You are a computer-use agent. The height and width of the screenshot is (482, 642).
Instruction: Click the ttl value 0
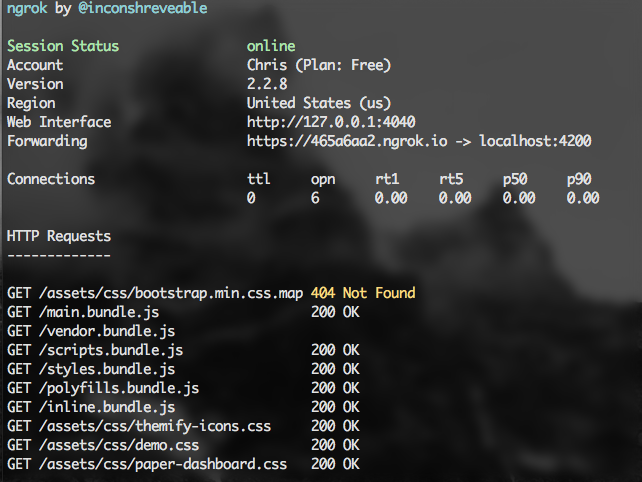click(x=251, y=198)
